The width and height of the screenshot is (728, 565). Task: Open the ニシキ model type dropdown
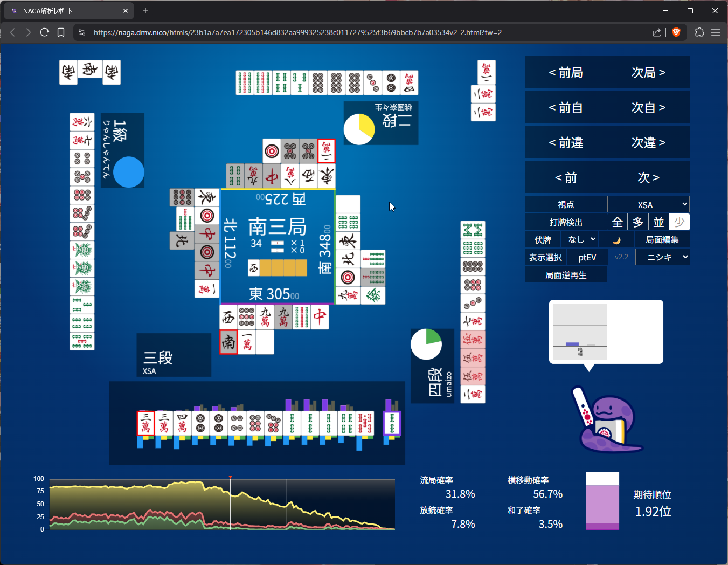pos(662,257)
